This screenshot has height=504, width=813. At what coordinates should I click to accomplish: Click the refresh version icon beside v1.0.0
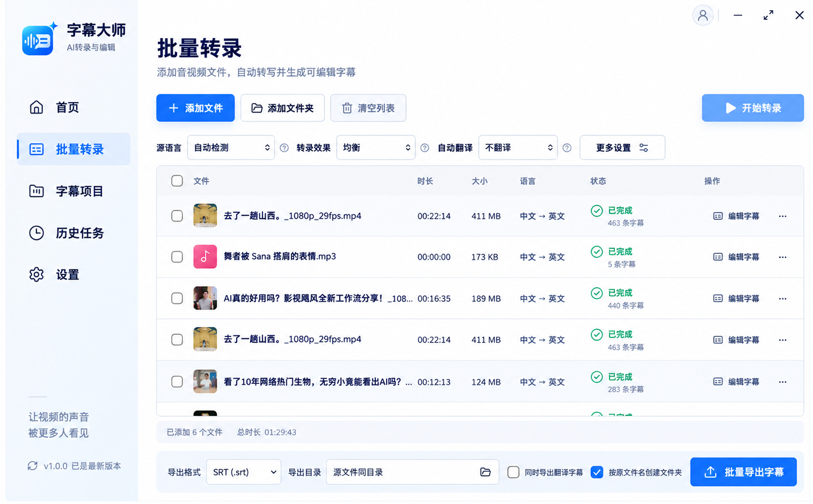click(x=33, y=466)
